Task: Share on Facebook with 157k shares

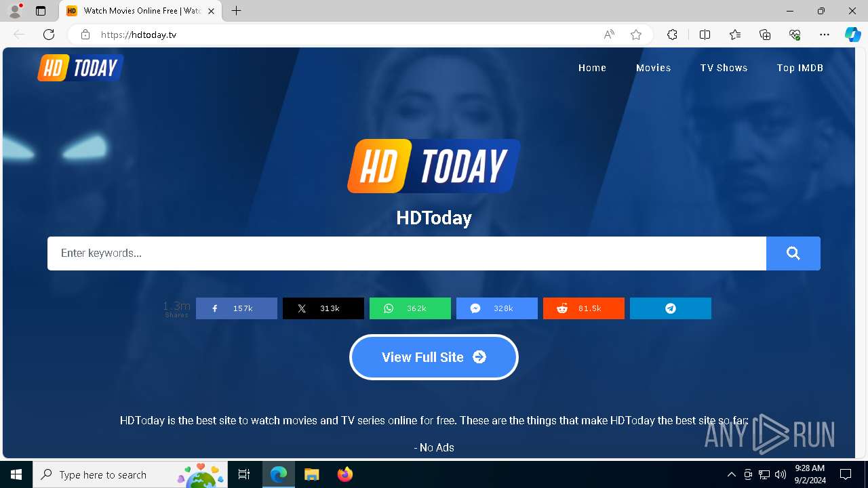Action: point(237,308)
